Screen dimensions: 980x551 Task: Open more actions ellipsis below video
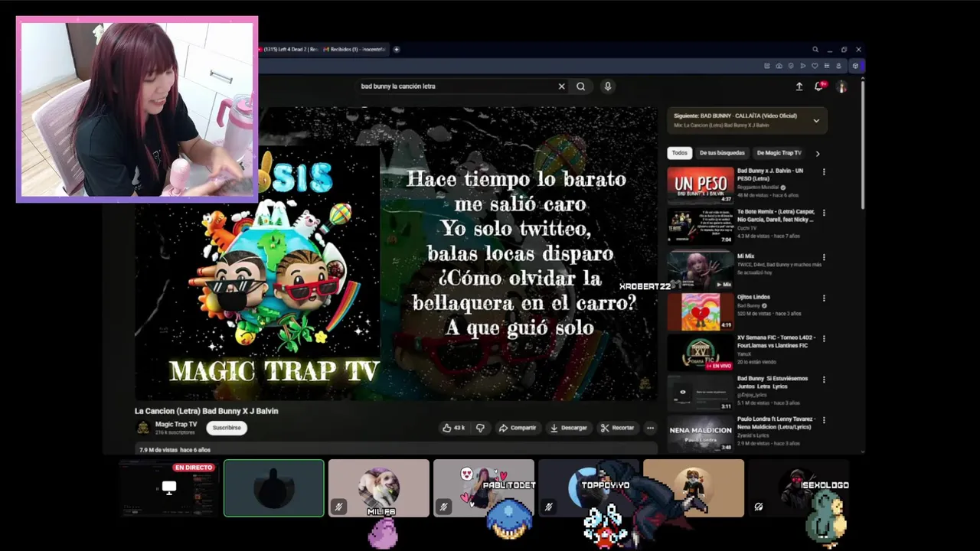coord(650,428)
